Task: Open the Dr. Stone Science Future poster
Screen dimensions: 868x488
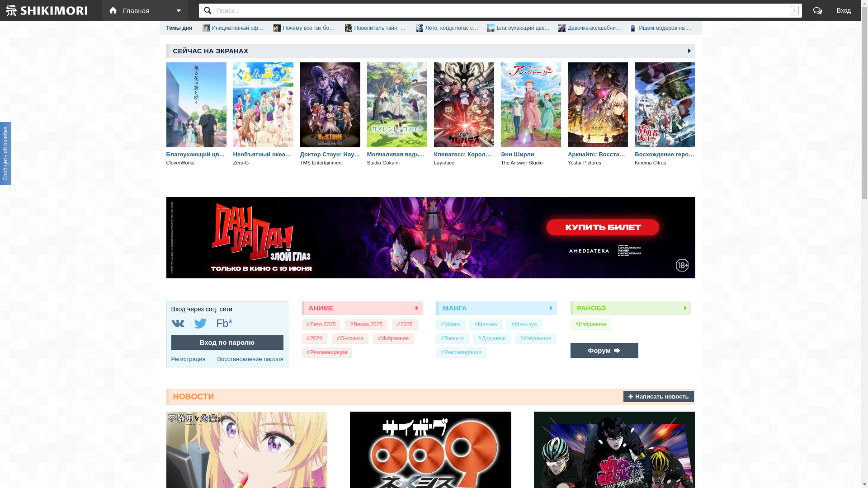Action: (x=330, y=105)
